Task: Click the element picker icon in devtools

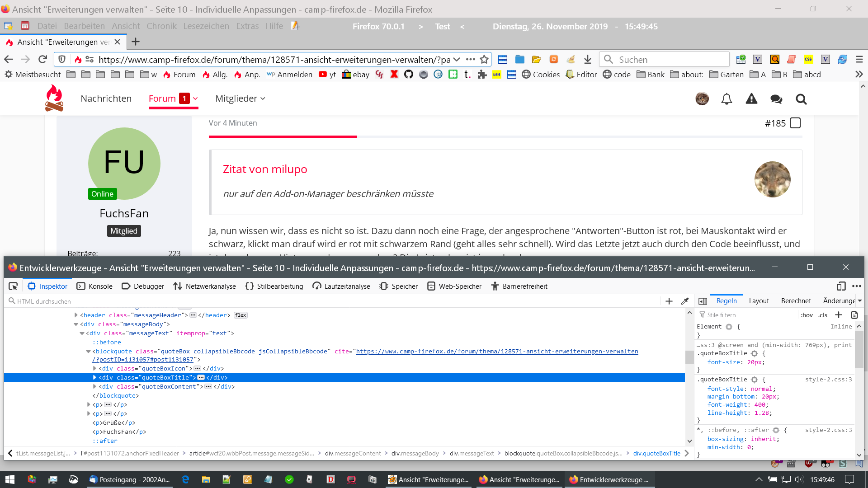Action: pos(13,286)
